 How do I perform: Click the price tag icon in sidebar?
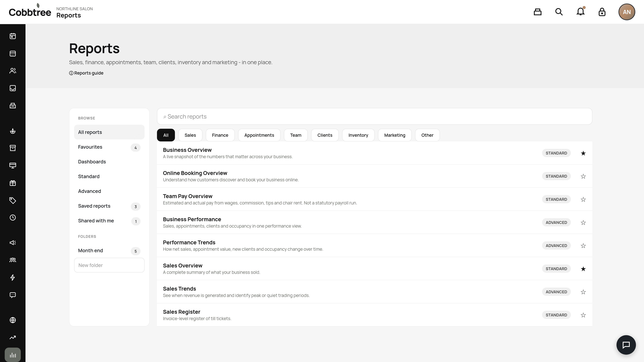pos(13,200)
